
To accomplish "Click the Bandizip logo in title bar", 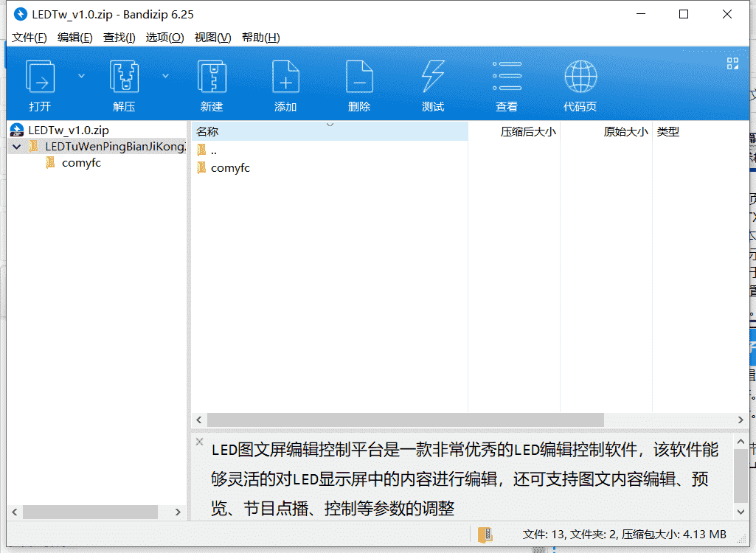I will point(20,15).
